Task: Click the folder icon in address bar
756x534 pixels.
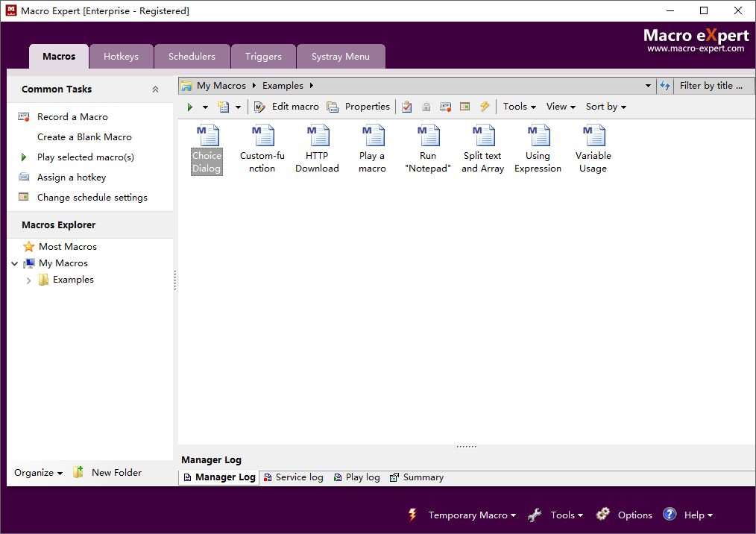Action: 186,86
